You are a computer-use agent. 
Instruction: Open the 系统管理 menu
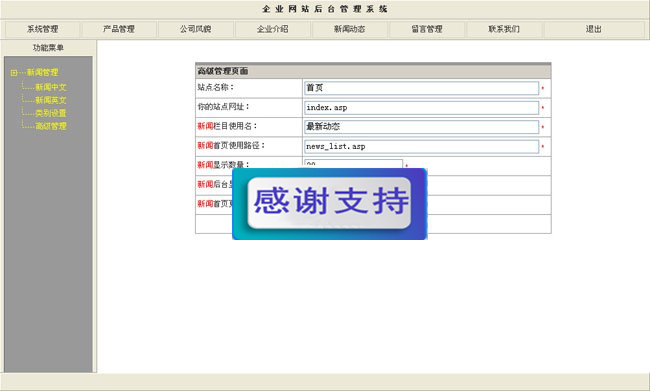[42, 29]
